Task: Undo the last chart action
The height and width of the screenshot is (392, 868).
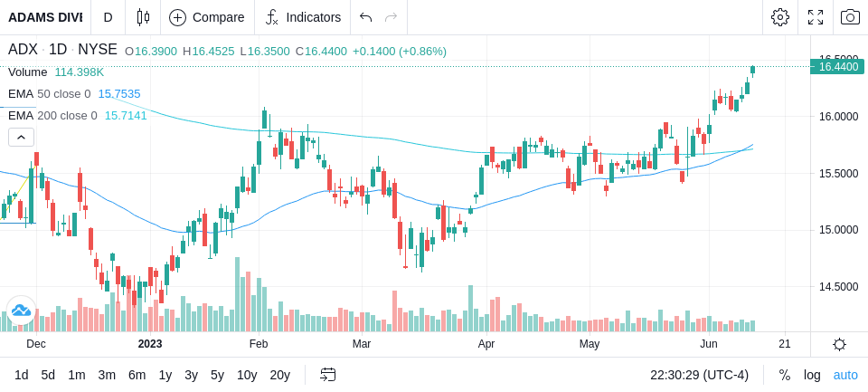Action: 365,17
